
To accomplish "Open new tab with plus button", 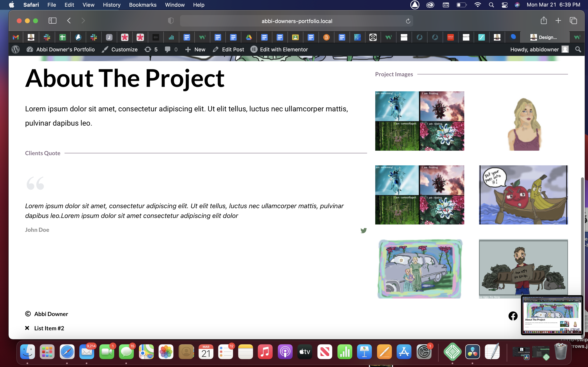I will [558, 21].
